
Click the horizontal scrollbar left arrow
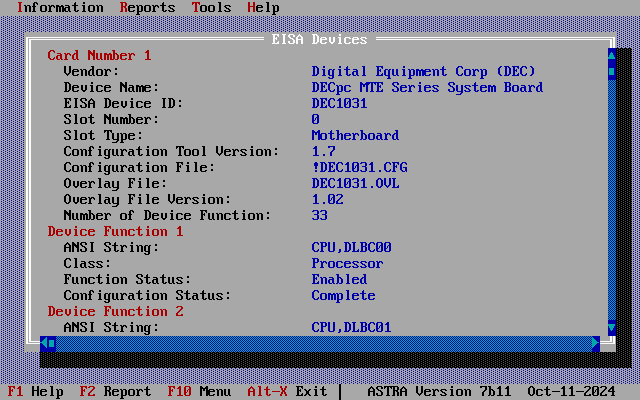44,344
